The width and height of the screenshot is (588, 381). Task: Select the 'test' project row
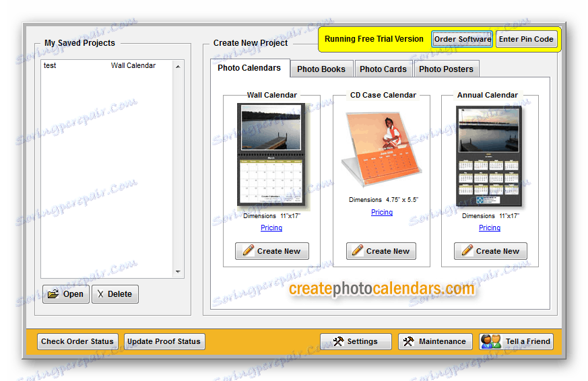pyautogui.click(x=107, y=65)
